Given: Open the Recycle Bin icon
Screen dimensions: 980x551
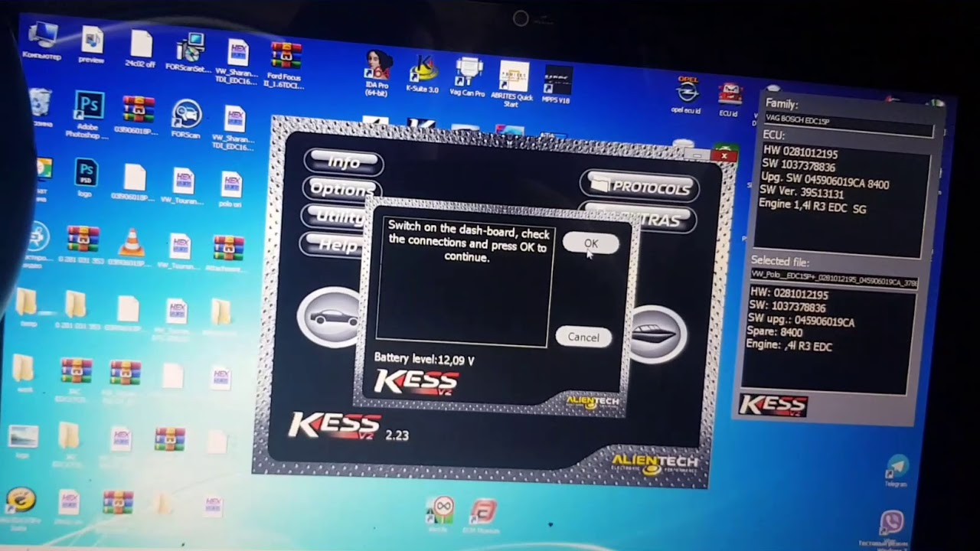Looking at the screenshot, I should click(x=40, y=107).
